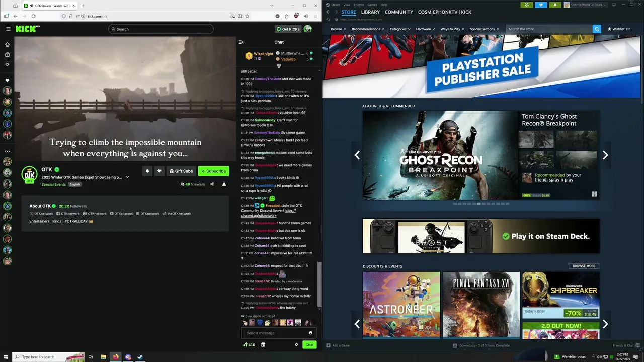The height and width of the screenshot is (362, 644).
Task: Click Windows taskbar search box
Action: [48, 357]
